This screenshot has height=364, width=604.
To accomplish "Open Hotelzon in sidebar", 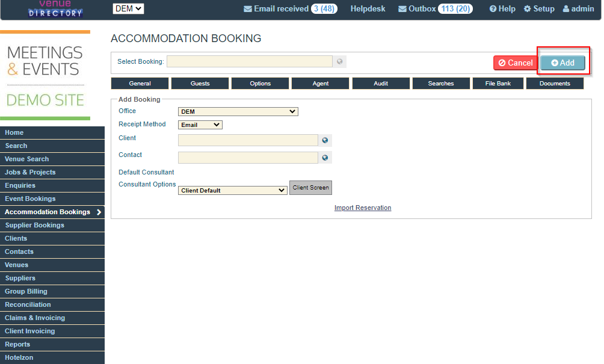I will tap(52, 357).
